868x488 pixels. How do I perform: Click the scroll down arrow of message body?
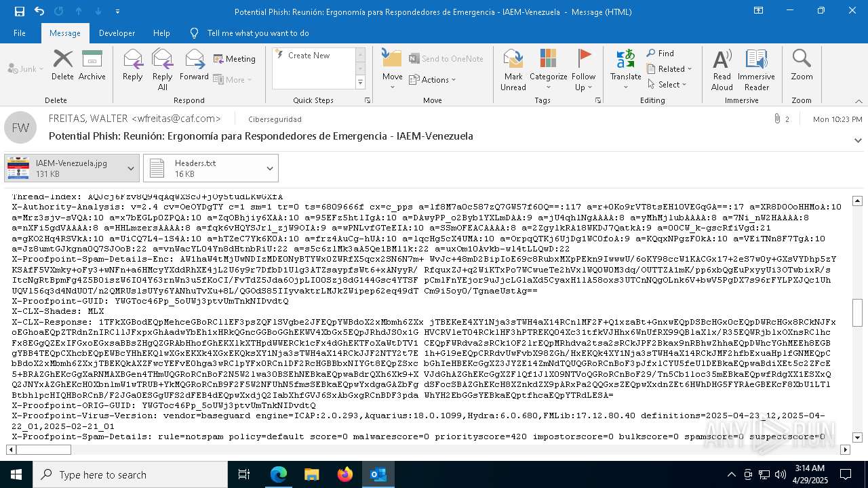857,438
